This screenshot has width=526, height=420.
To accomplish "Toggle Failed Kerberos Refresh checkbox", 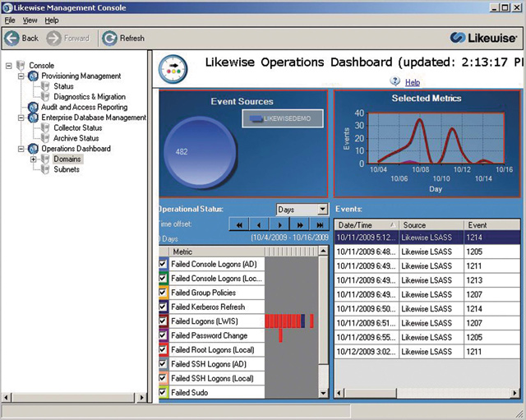I will point(163,307).
